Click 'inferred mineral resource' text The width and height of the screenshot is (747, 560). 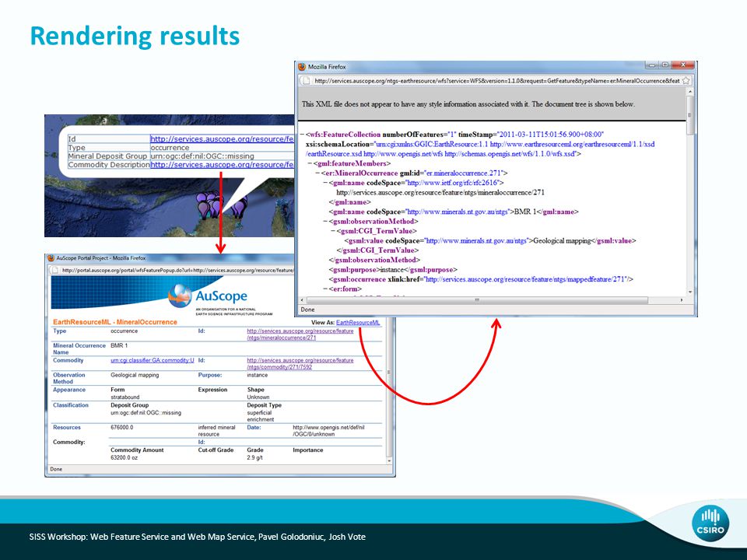[217, 431]
